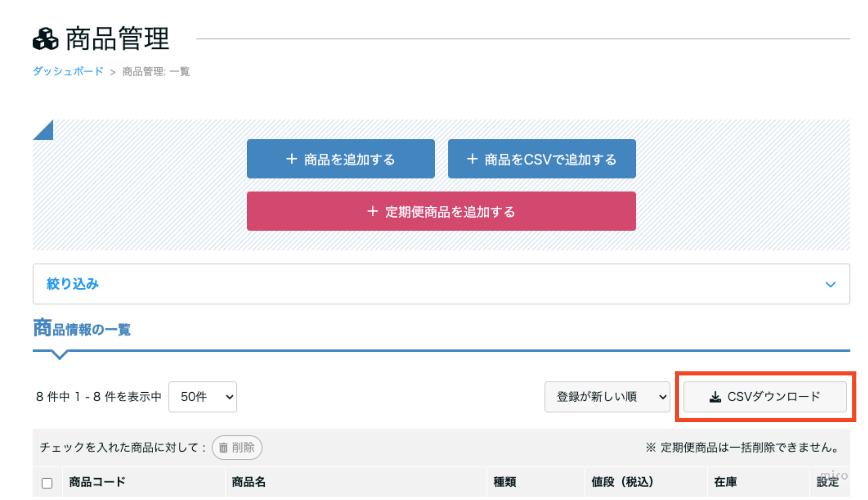
Task: Click the trash icon on 削除 button
Action: [x=223, y=448]
